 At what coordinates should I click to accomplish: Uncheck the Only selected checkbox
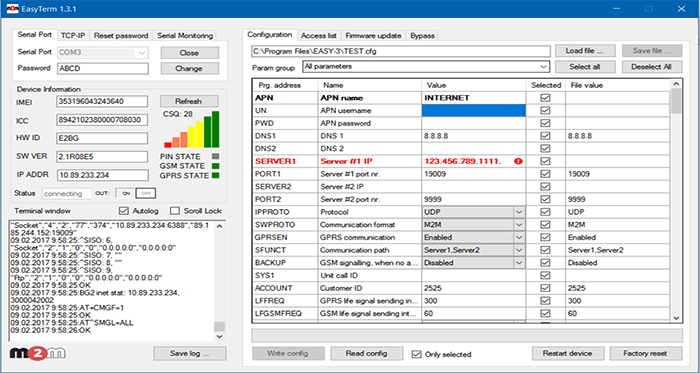pos(416,354)
